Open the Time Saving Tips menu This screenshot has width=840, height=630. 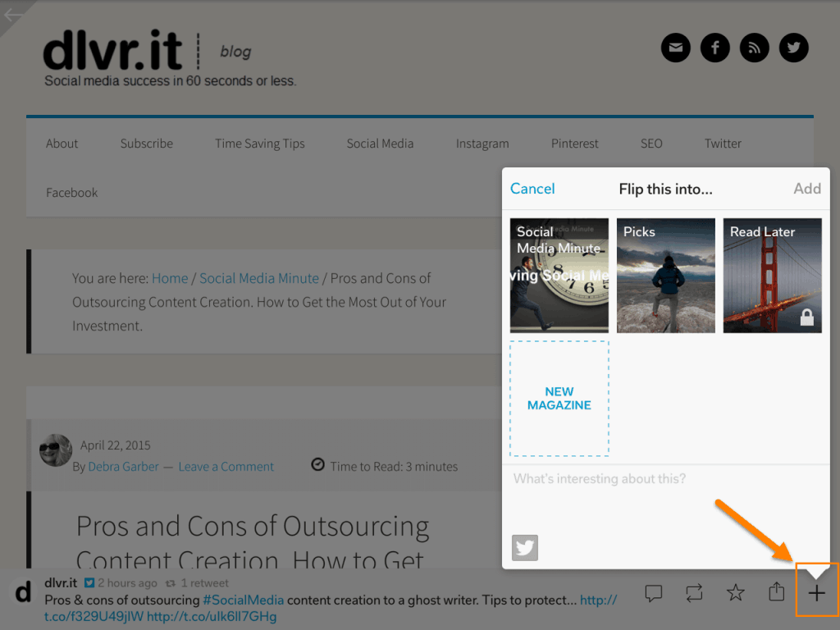pos(260,144)
